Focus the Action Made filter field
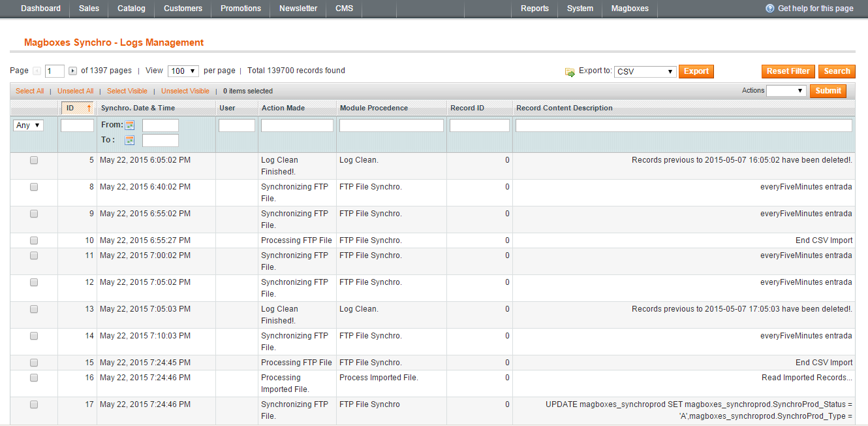 pyautogui.click(x=297, y=125)
